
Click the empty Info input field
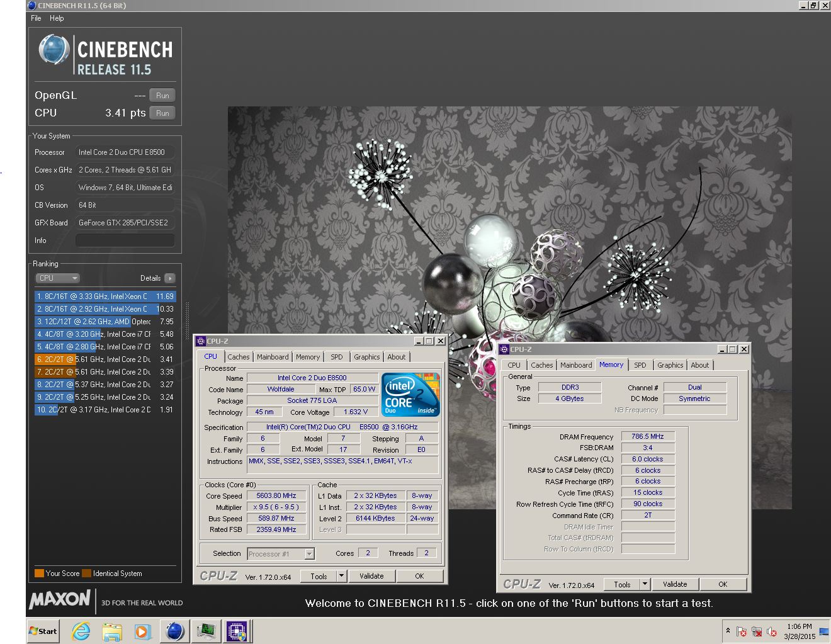point(125,240)
